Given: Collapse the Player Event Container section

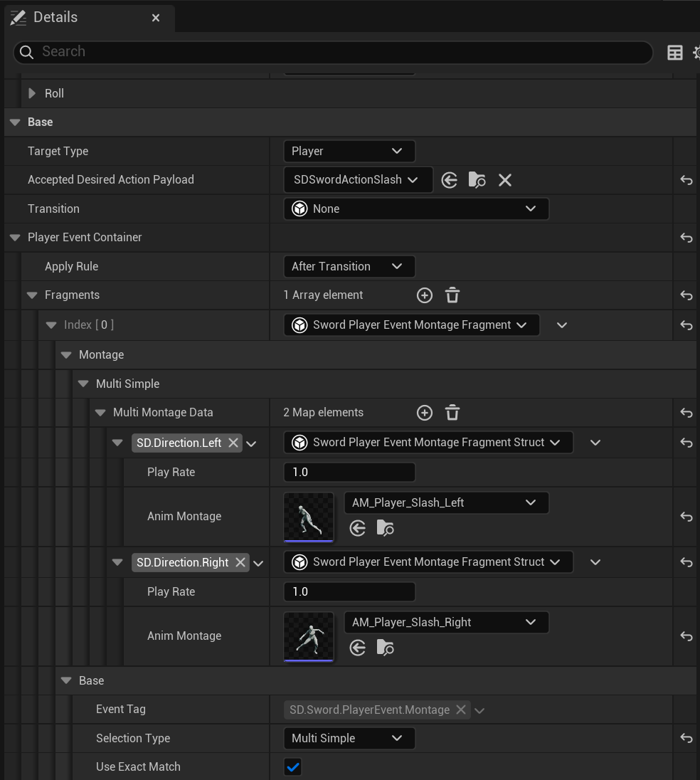Looking at the screenshot, I should [x=15, y=238].
